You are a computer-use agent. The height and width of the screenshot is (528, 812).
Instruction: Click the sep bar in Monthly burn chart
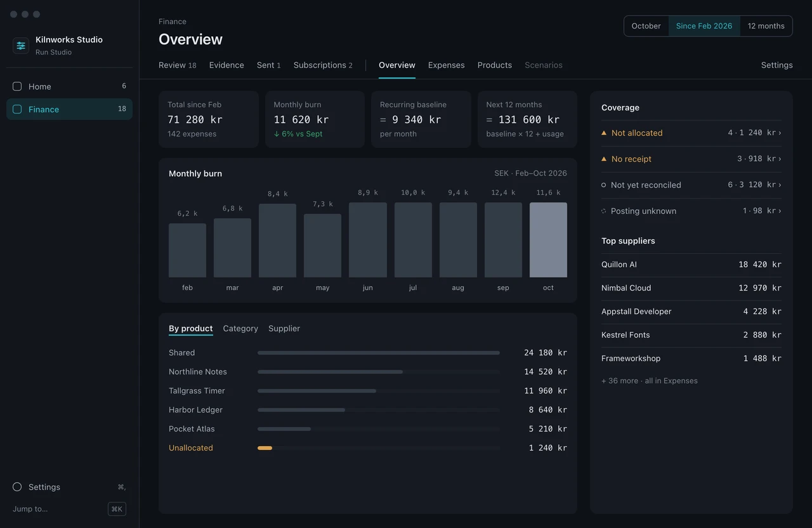(x=503, y=240)
